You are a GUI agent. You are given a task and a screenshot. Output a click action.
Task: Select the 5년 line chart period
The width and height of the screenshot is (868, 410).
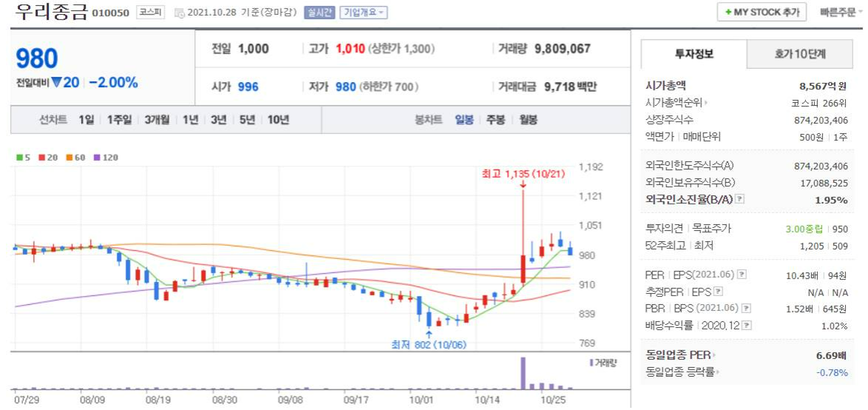tap(247, 119)
